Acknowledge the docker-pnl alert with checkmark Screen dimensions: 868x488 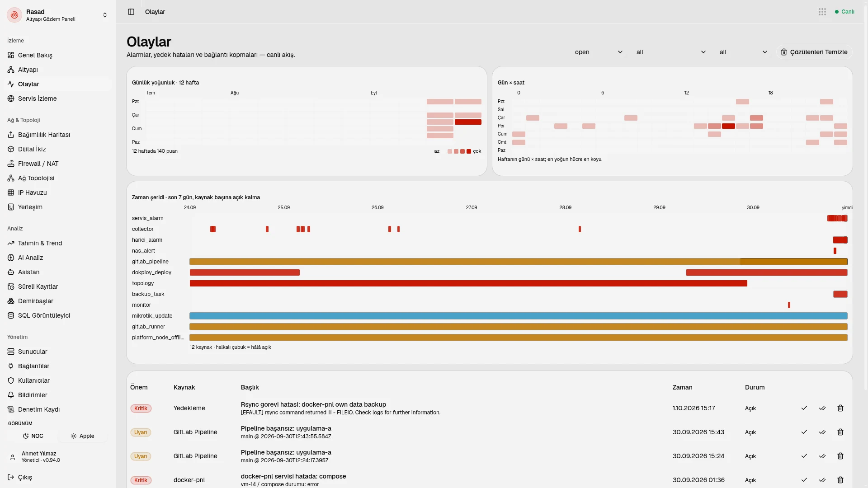coord(804,480)
